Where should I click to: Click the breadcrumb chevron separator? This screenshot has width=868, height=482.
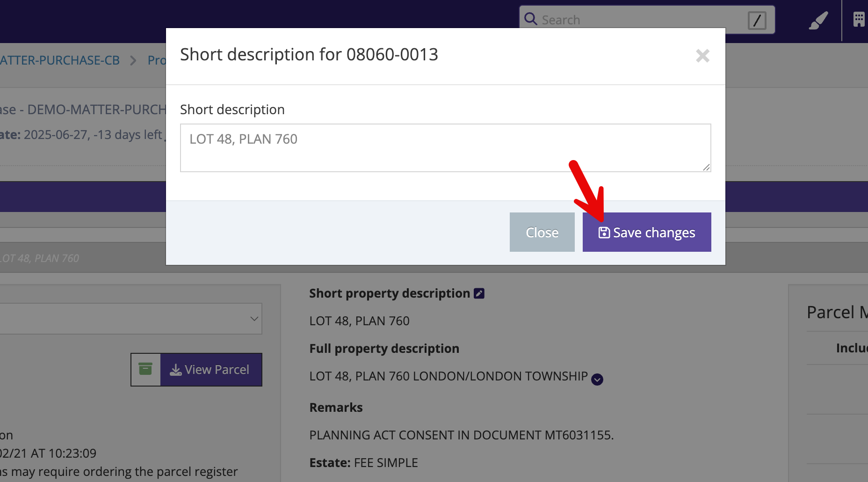pos(133,60)
